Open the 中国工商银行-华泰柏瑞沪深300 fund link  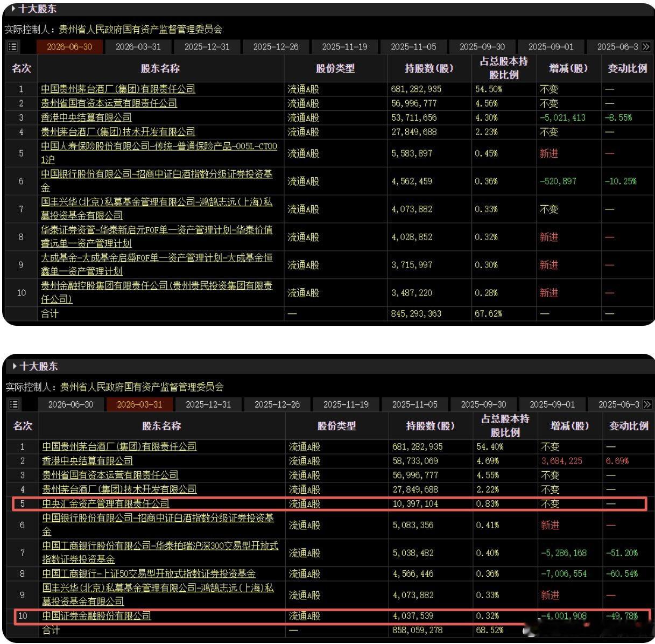point(160,552)
